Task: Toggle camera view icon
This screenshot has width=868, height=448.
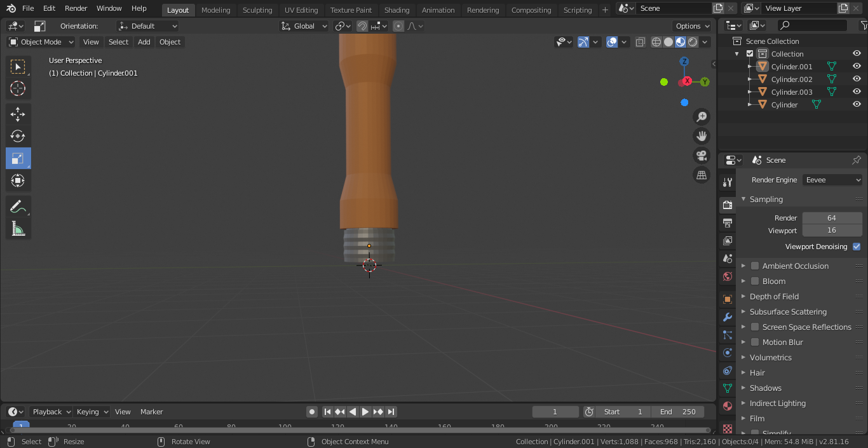Action: pyautogui.click(x=702, y=156)
